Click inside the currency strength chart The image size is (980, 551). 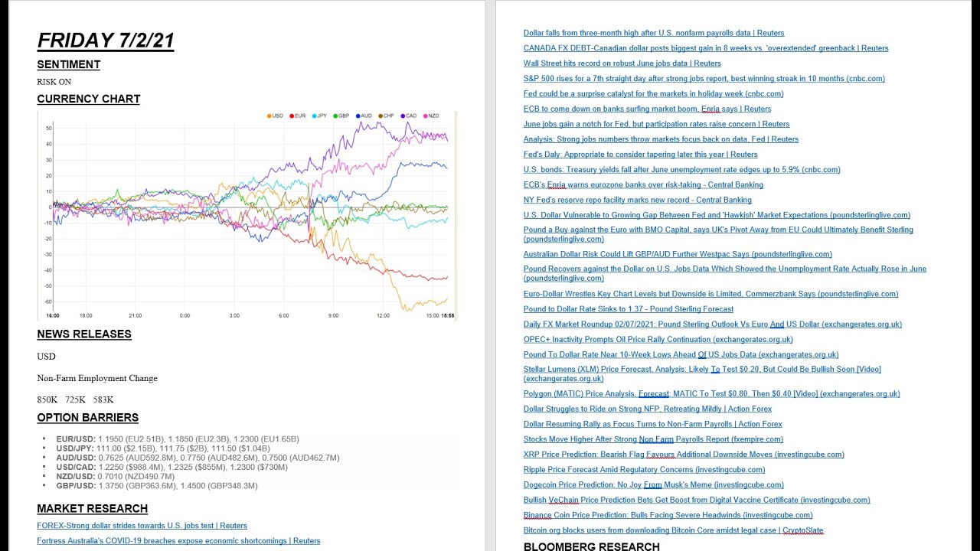[247, 216]
